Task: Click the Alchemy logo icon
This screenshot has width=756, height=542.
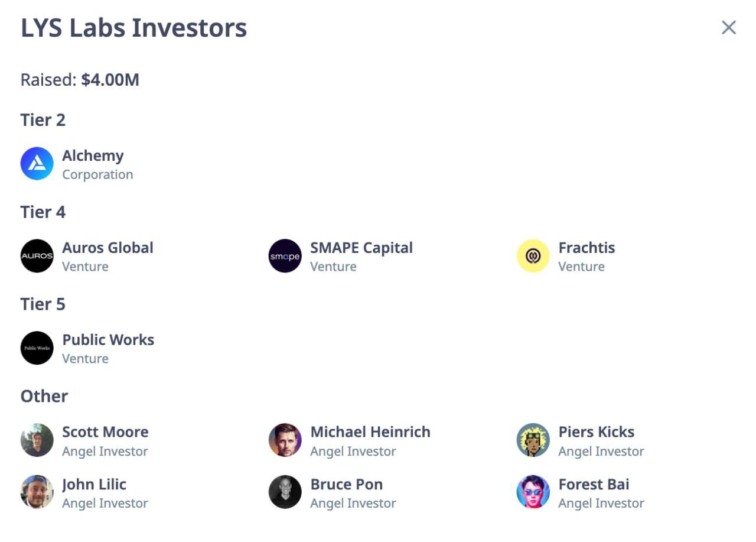Action: [37, 164]
